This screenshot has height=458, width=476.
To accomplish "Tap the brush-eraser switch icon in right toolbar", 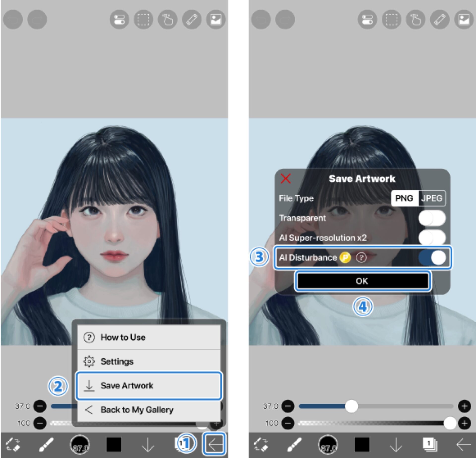I will tap(261, 444).
